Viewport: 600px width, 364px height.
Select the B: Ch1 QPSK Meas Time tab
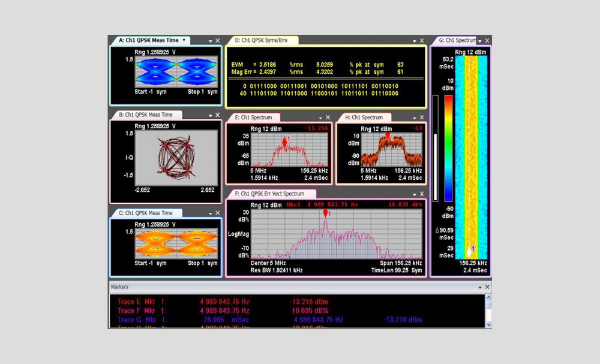[146, 115]
